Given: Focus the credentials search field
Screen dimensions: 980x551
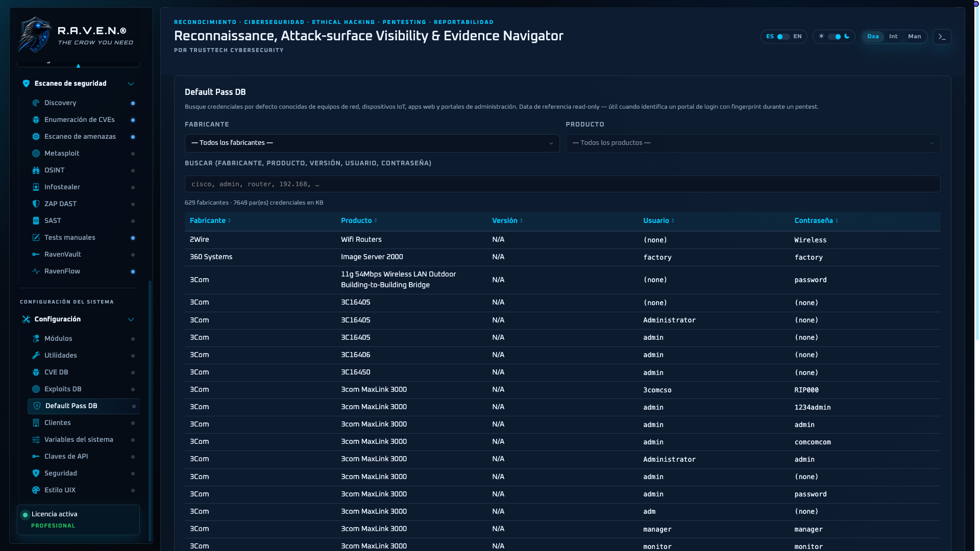Looking at the screenshot, I should tap(562, 184).
